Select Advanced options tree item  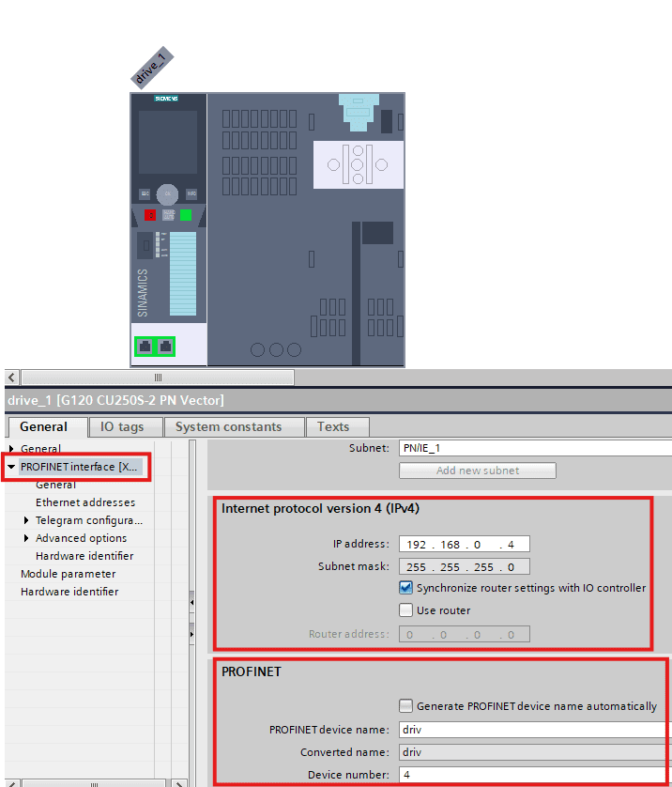[x=82, y=538]
